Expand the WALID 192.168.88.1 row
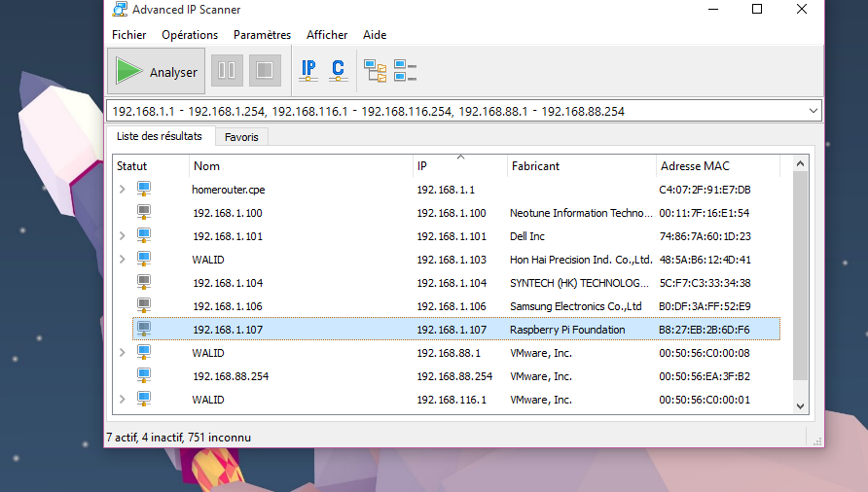The height and width of the screenshot is (492, 868). [x=123, y=353]
